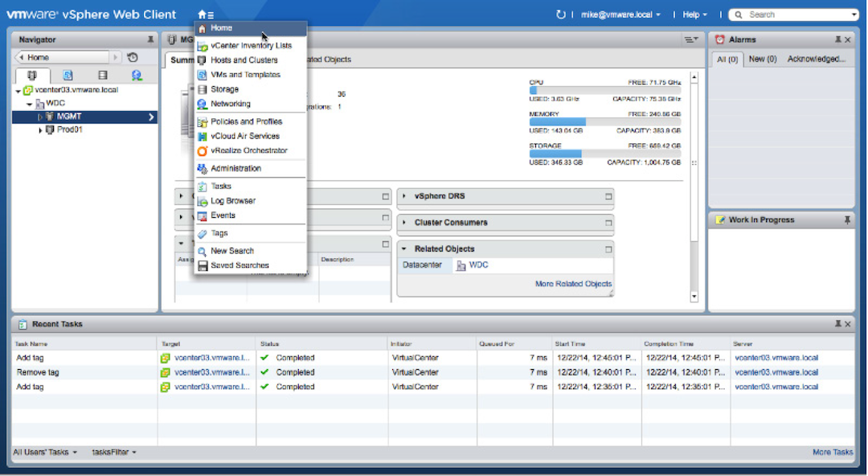Pin the Navigator panel
Image resolution: width=868 pixels, height=476 pixels.
pos(150,40)
